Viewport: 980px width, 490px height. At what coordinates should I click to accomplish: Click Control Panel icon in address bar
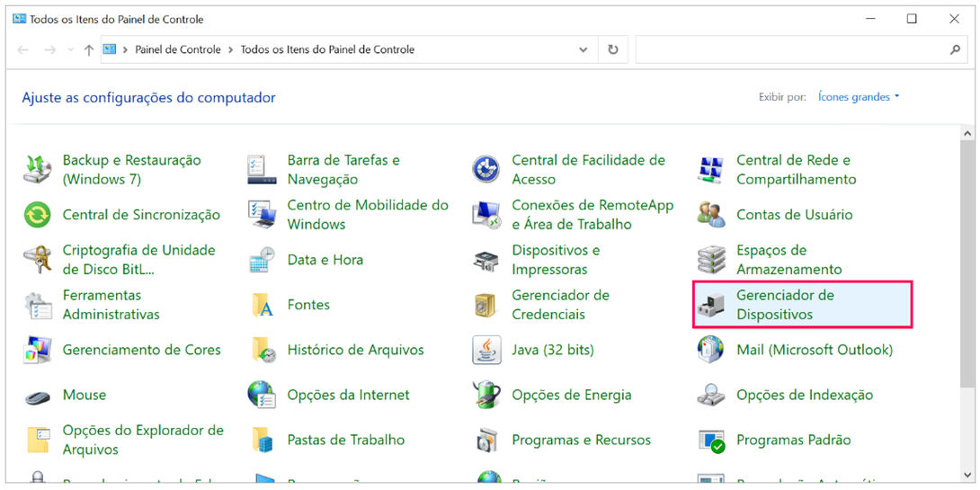[x=110, y=50]
